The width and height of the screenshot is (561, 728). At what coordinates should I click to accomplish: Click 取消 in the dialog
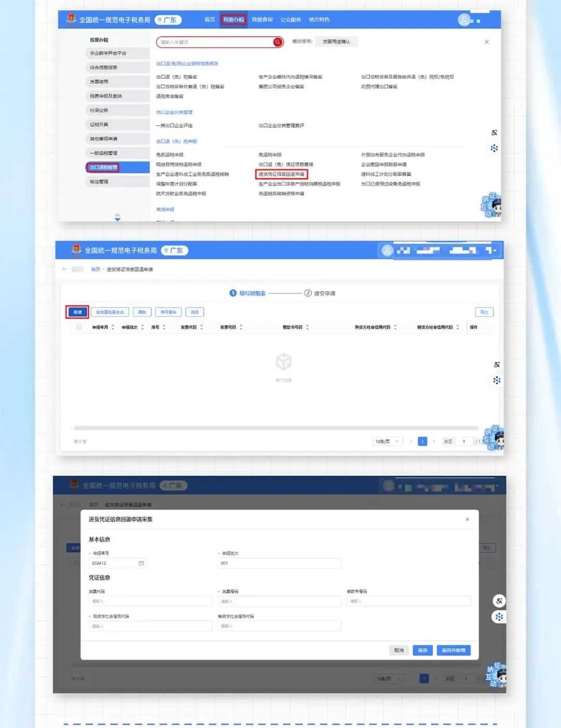(x=399, y=650)
